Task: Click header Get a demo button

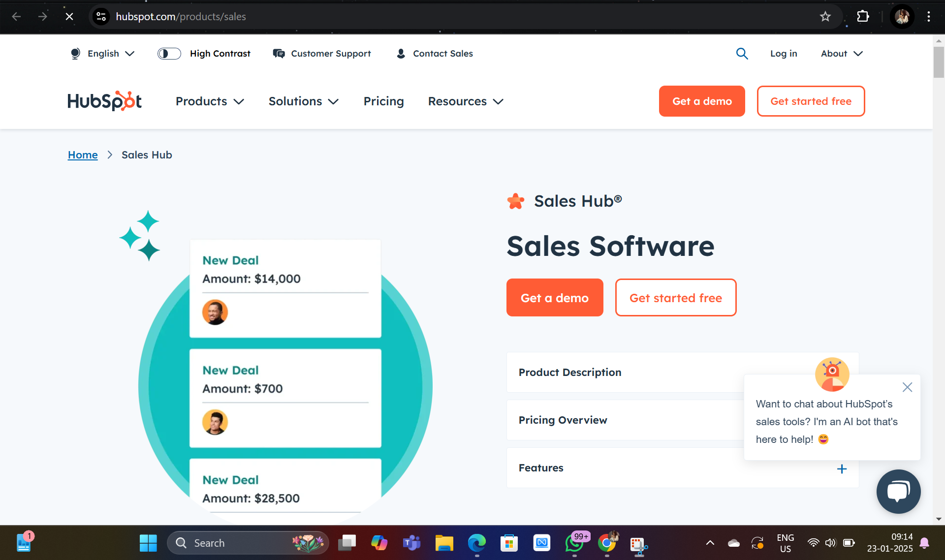Action: 702,101
